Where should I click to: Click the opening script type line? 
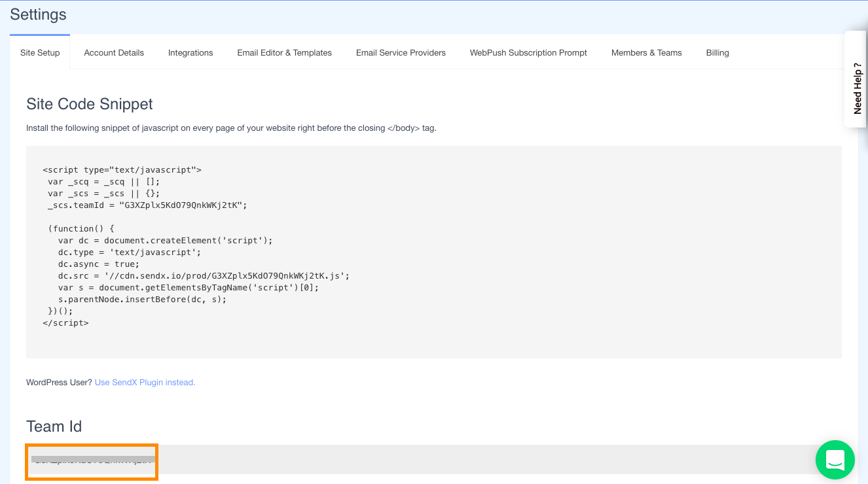point(122,170)
